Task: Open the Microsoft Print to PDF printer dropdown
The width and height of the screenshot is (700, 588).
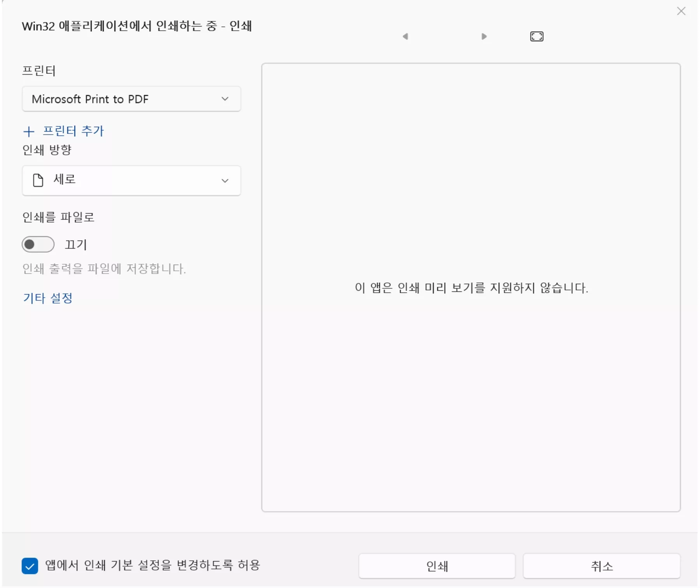Action: [131, 99]
